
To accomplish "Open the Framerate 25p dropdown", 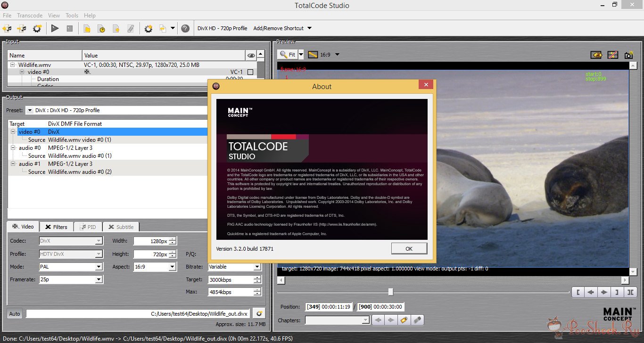I will (x=99, y=279).
